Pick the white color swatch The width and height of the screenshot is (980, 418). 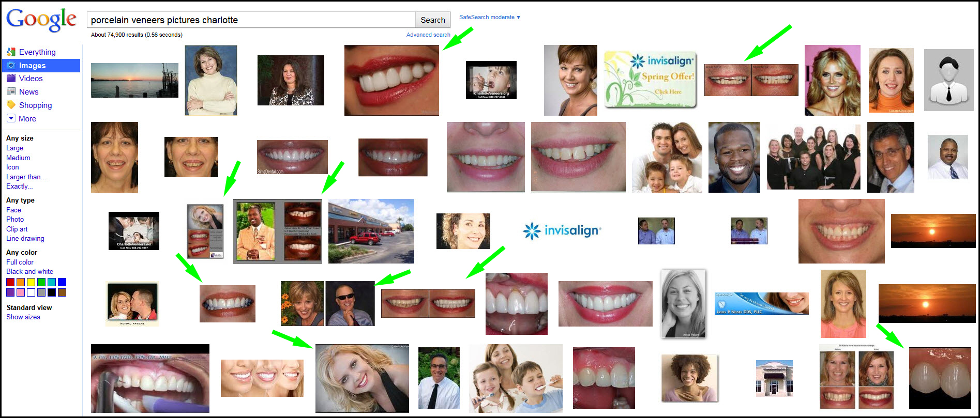click(x=31, y=292)
